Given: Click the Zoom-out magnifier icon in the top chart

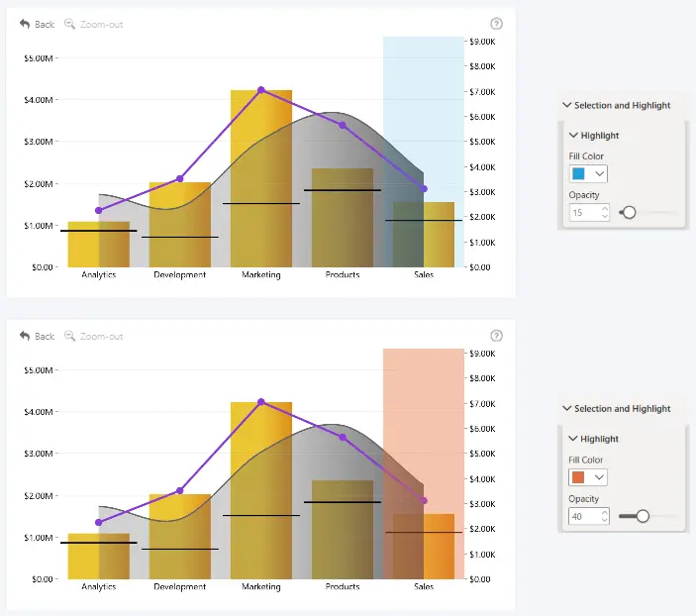Looking at the screenshot, I should 69,24.
